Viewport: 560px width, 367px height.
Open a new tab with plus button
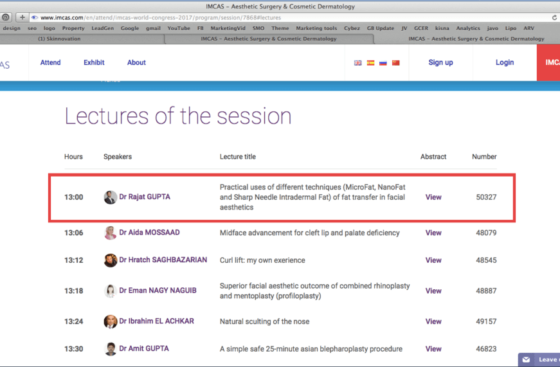point(22,17)
